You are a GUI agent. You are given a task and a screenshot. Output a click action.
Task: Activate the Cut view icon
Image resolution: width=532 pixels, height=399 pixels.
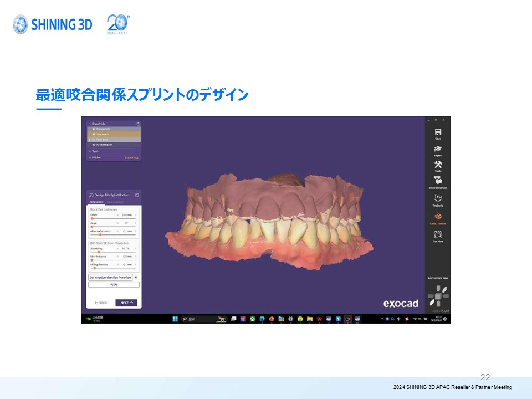click(x=438, y=234)
